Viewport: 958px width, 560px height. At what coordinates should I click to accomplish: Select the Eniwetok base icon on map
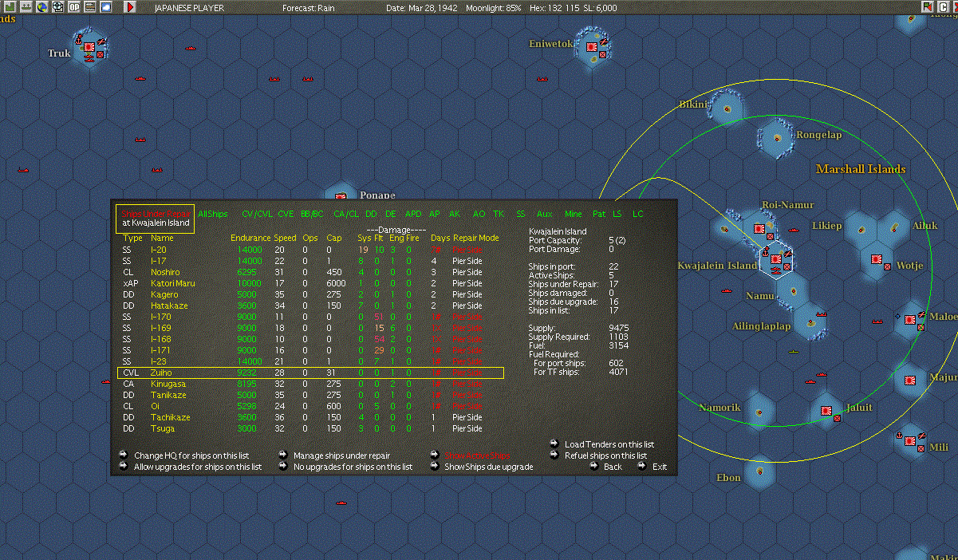(x=592, y=47)
